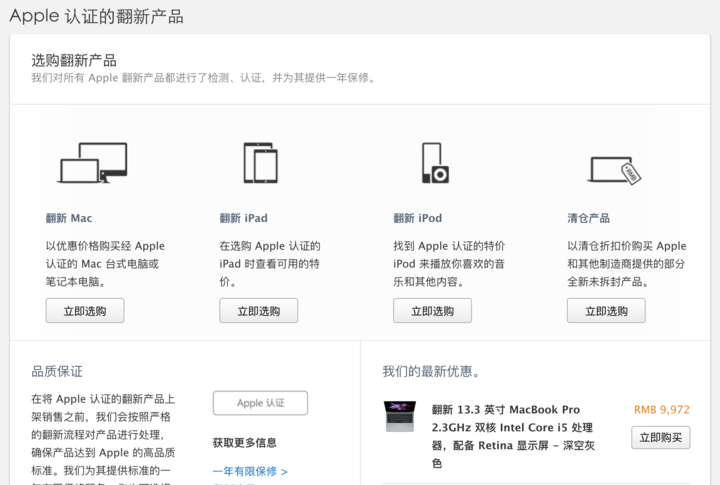
Task: Open the 翻新 iPad heading link
Action: tap(243, 218)
